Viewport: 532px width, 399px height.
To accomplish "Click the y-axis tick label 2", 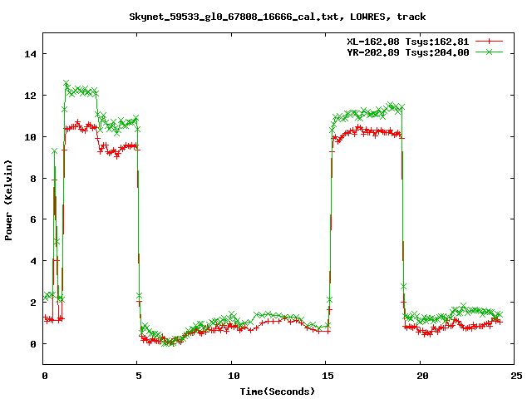I will pyautogui.click(x=33, y=303).
